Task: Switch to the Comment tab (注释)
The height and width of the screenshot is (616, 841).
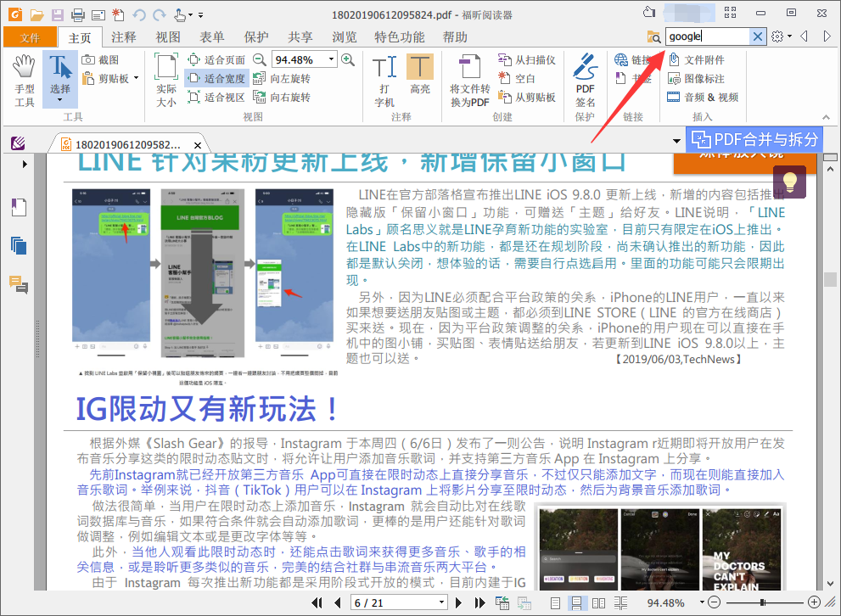Action: point(123,37)
